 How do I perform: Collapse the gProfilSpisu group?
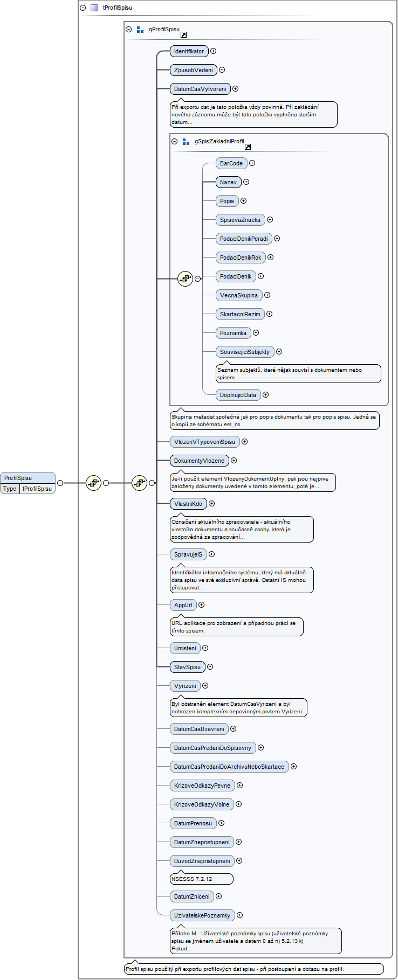128,30
